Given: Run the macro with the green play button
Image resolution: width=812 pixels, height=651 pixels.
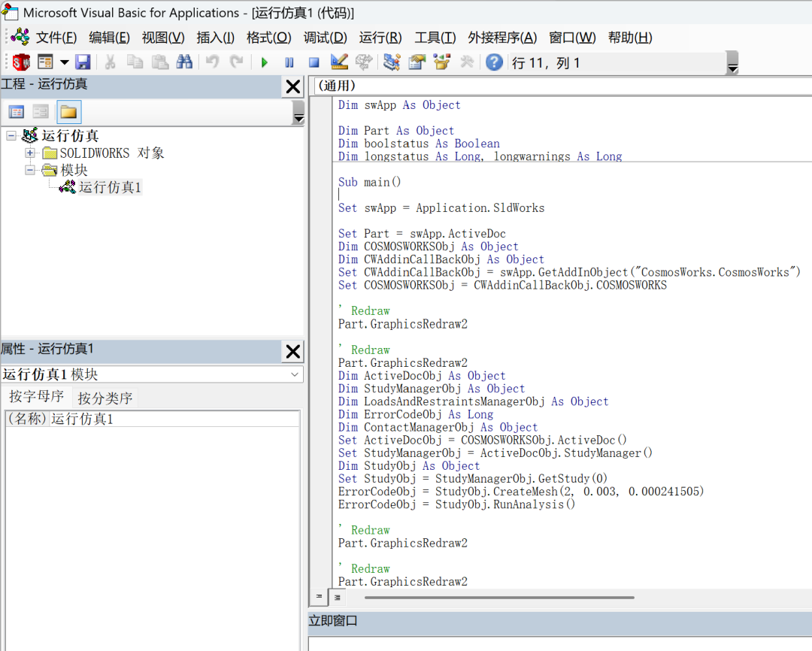Looking at the screenshot, I should (x=265, y=62).
